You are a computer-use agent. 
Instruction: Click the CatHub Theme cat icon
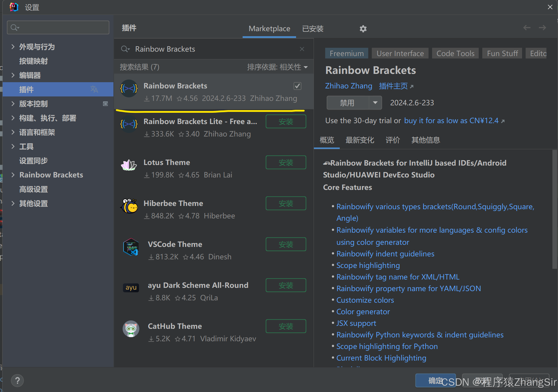click(131, 329)
